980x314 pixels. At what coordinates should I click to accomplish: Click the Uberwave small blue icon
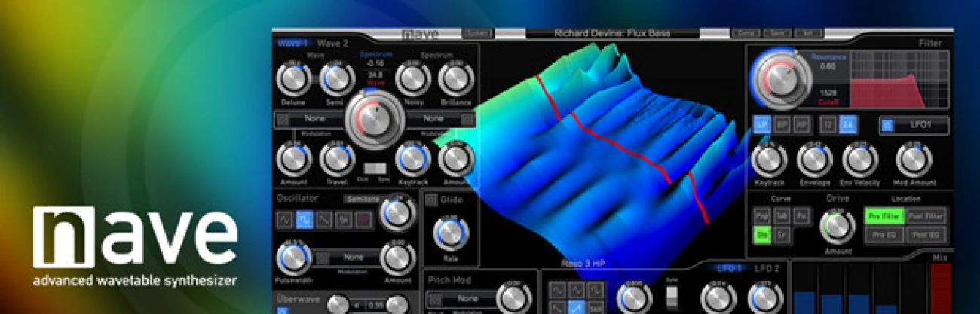coord(282,309)
